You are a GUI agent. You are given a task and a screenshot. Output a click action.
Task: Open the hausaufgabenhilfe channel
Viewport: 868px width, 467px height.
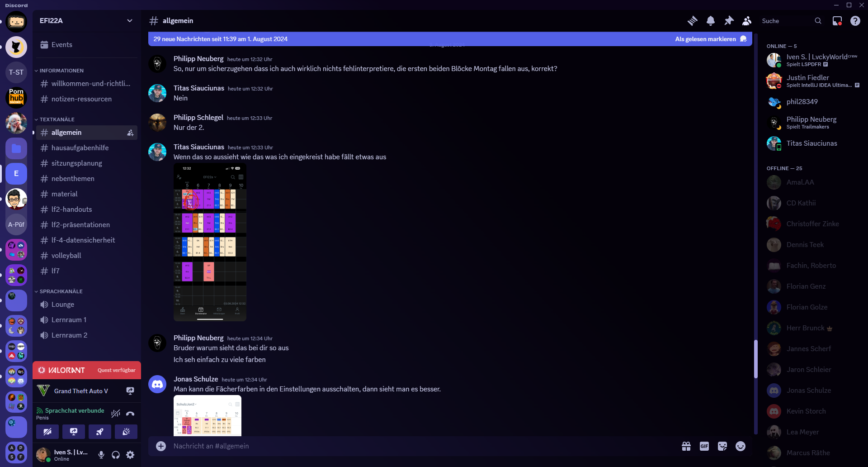coord(80,148)
